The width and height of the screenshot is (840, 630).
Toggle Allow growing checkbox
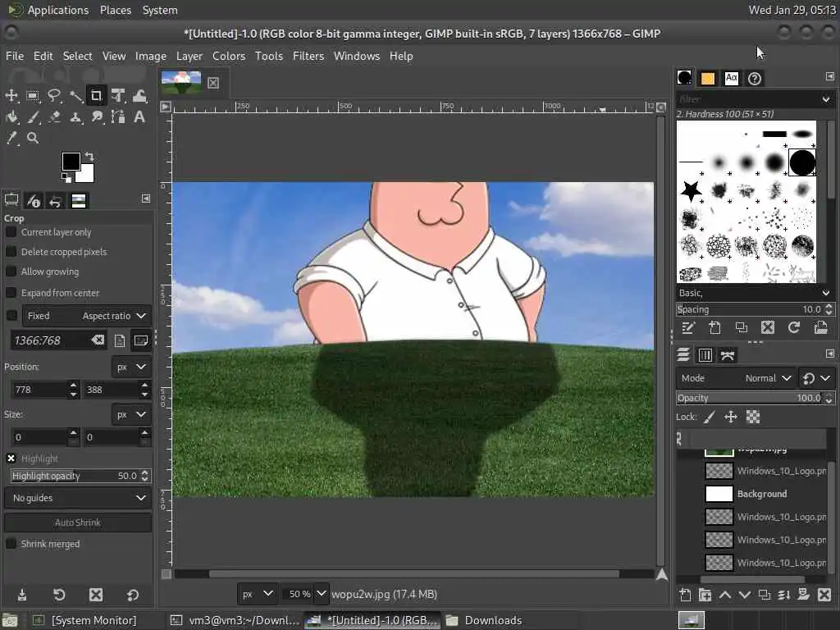click(x=11, y=272)
